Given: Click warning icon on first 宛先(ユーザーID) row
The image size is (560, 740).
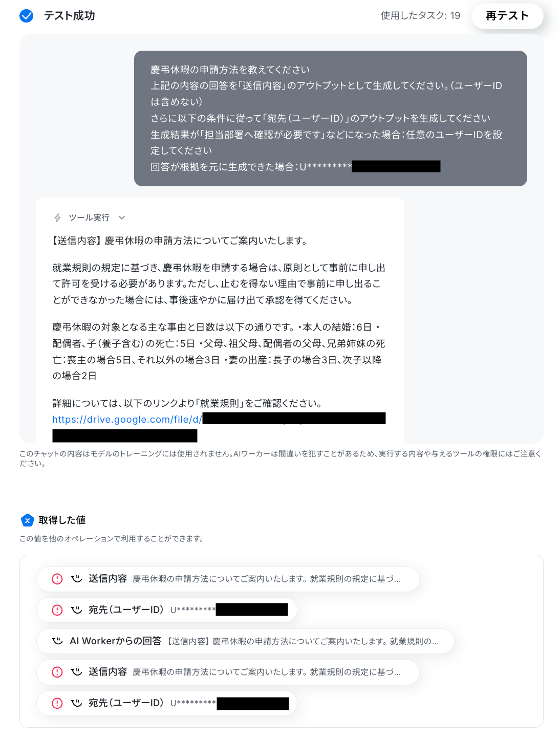Looking at the screenshot, I should pyautogui.click(x=57, y=610).
